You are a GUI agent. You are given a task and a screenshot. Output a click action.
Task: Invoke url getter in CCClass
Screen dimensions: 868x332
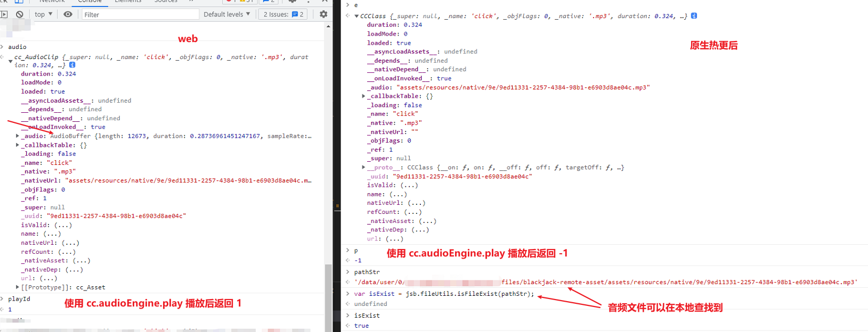[x=394, y=239]
